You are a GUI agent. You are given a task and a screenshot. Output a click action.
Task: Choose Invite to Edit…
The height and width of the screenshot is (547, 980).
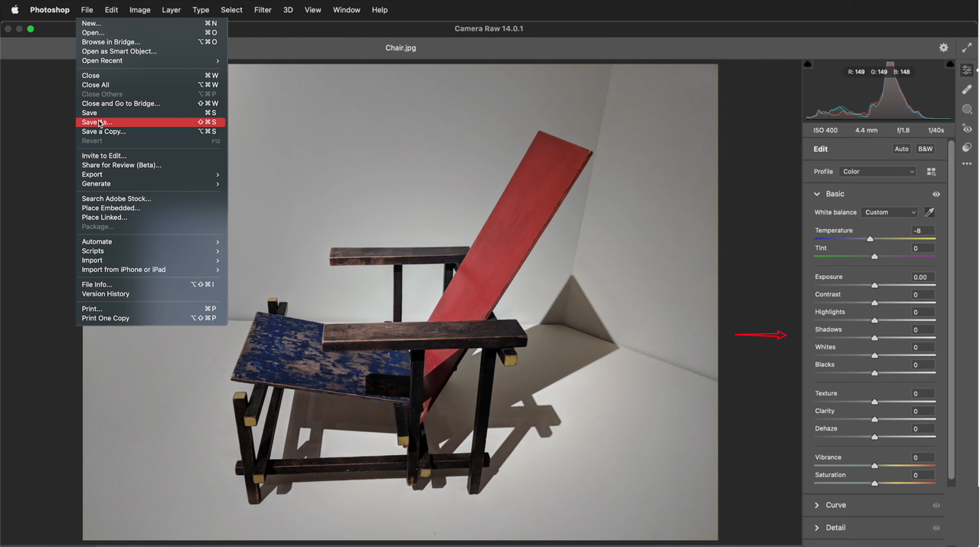151,156
